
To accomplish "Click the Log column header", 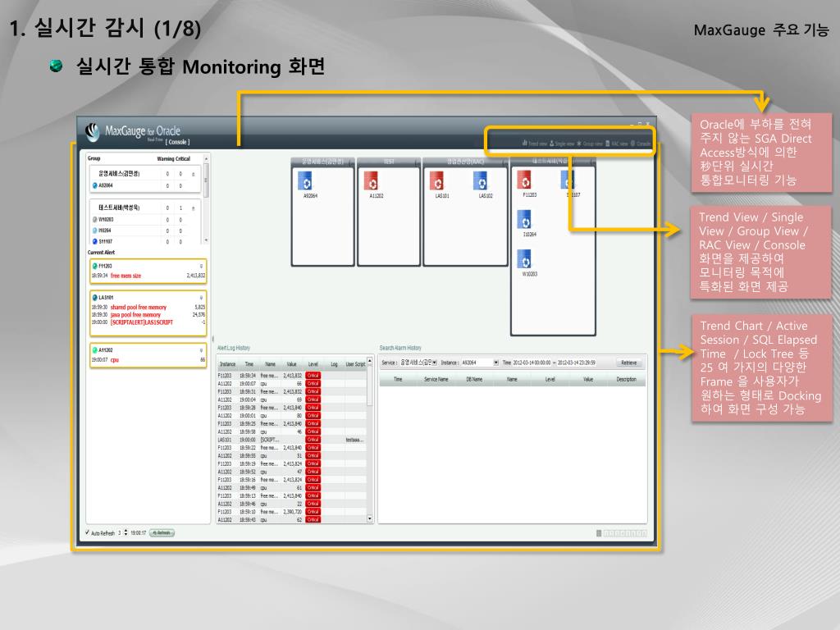I will click(x=334, y=364).
